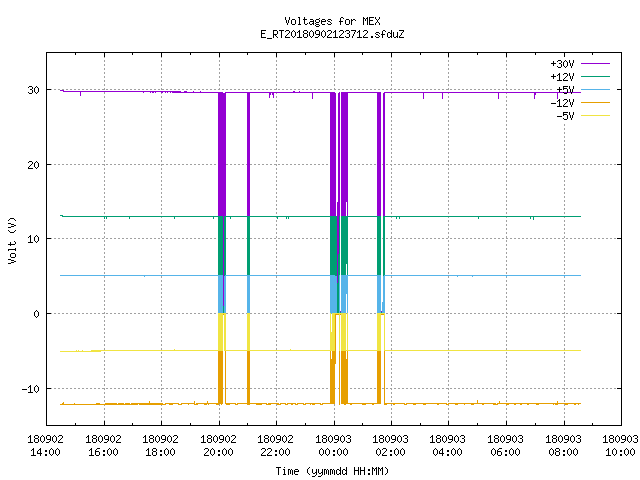
Task: Click the chart title 'Voltages for MEX'
Action: pyautogui.click(x=332, y=21)
